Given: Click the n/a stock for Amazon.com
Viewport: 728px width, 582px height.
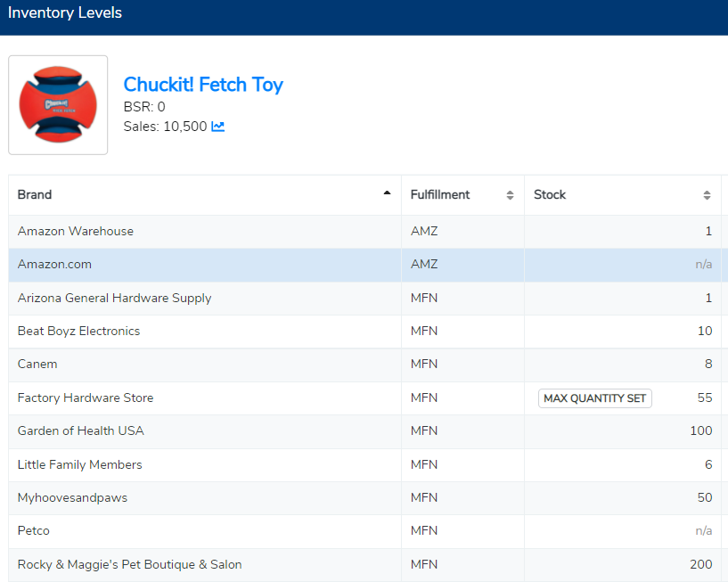Looking at the screenshot, I should tap(703, 265).
